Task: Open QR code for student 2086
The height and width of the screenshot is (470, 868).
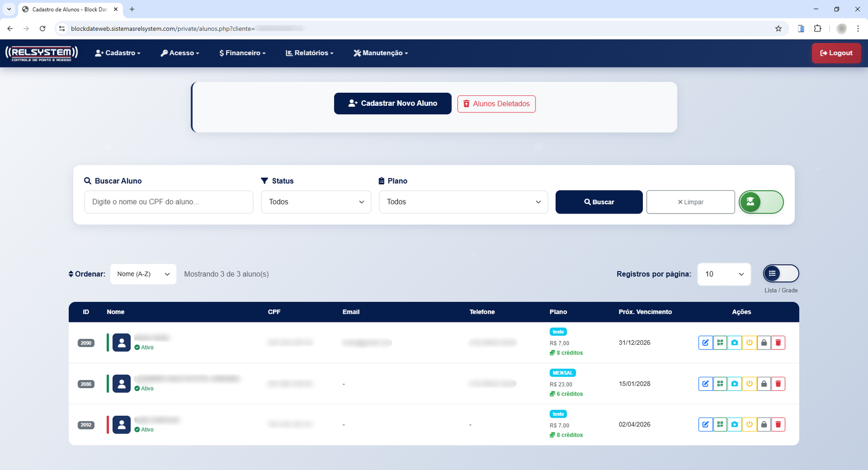Action: coord(720,384)
